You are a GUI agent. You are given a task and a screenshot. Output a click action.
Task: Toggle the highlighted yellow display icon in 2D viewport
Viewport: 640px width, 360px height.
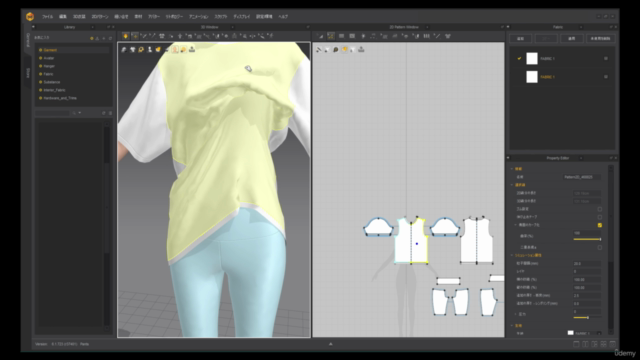tap(344, 49)
